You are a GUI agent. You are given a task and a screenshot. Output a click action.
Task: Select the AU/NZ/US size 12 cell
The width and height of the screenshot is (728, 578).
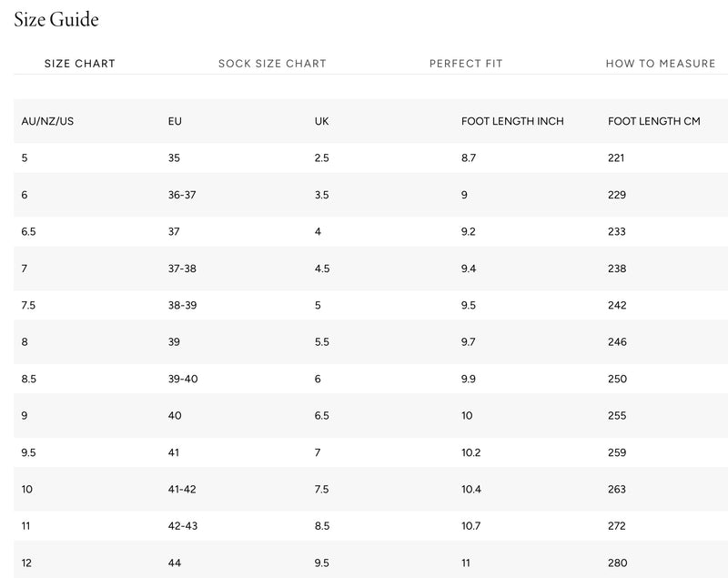tap(26, 563)
